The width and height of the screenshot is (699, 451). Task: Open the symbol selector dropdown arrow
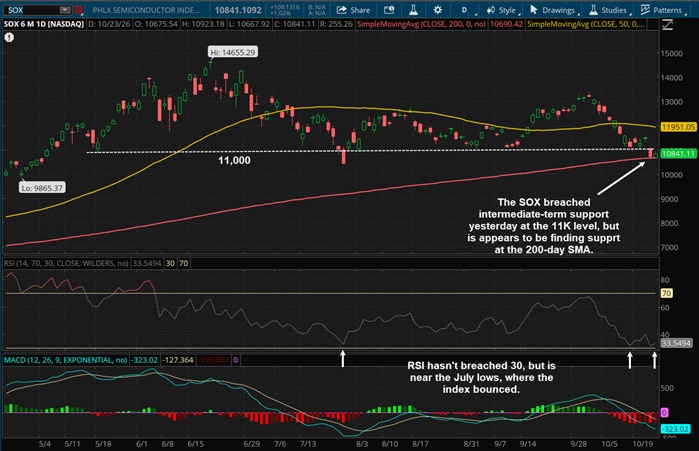(x=65, y=10)
